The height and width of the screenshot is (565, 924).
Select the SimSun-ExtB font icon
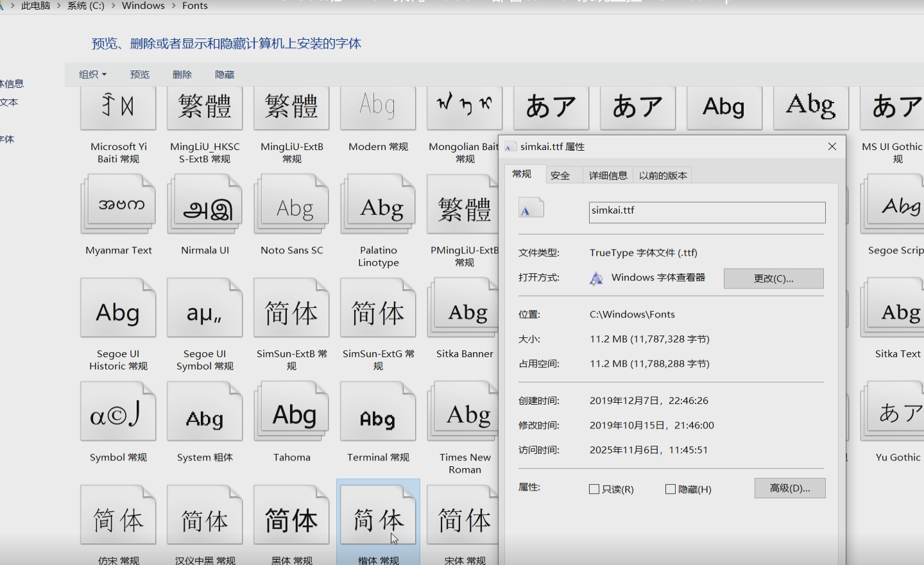(291, 308)
